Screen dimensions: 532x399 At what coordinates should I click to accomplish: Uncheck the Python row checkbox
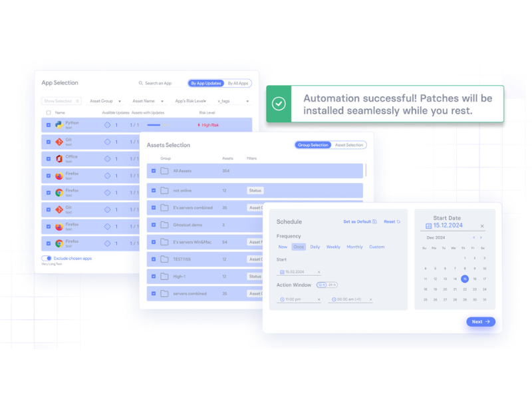pos(48,124)
